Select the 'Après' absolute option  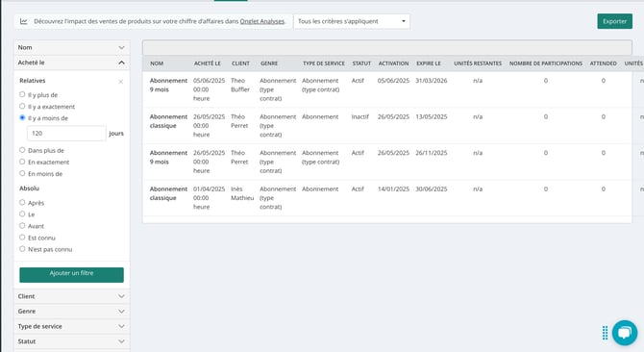point(22,202)
